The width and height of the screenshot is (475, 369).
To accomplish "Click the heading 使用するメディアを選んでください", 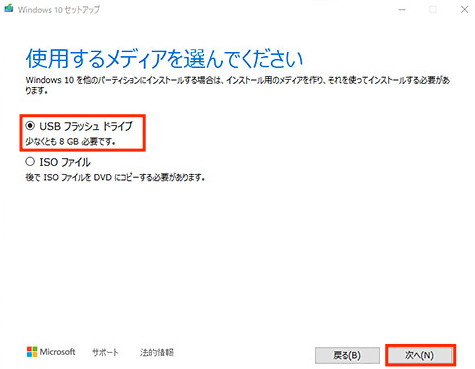I will [164, 58].
